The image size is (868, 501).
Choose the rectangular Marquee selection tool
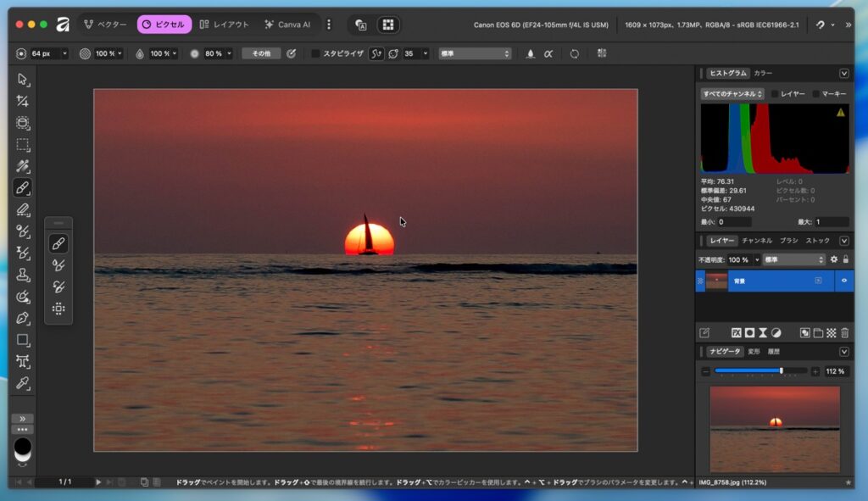point(23,145)
